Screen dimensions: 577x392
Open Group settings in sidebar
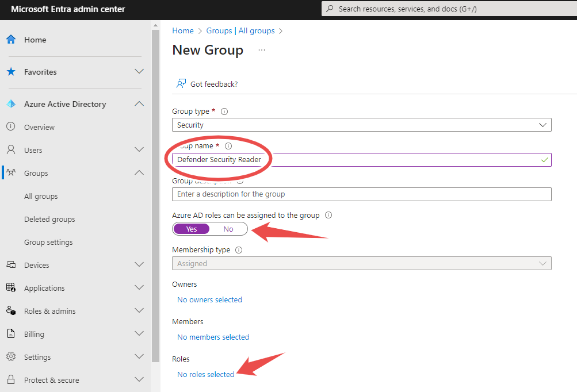[x=48, y=243]
